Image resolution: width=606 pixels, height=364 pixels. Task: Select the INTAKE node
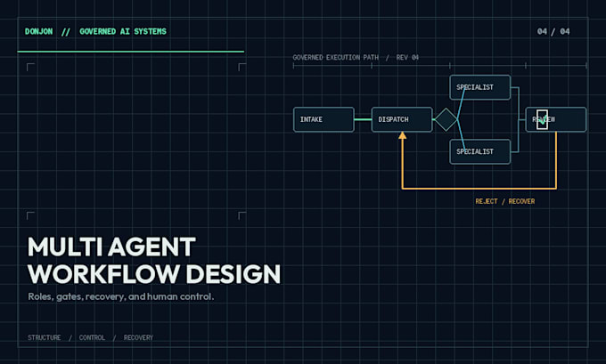(x=323, y=119)
